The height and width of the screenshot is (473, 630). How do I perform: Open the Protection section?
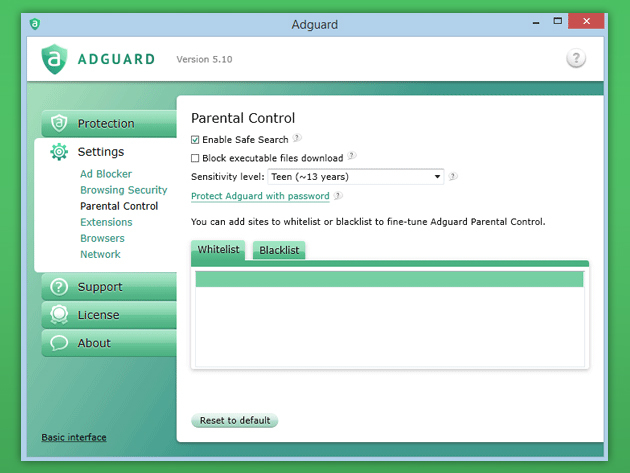point(109,123)
